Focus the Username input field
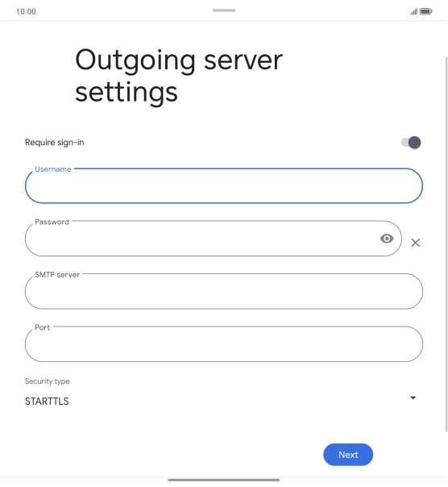Image resolution: width=448 pixels, height=487 pixels. point(223,185)
